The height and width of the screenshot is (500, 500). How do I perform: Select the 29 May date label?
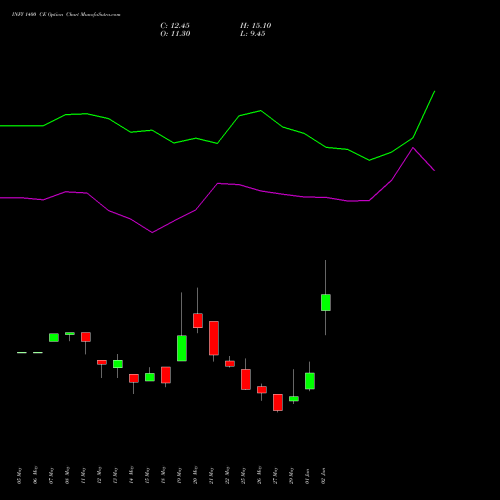292,475
